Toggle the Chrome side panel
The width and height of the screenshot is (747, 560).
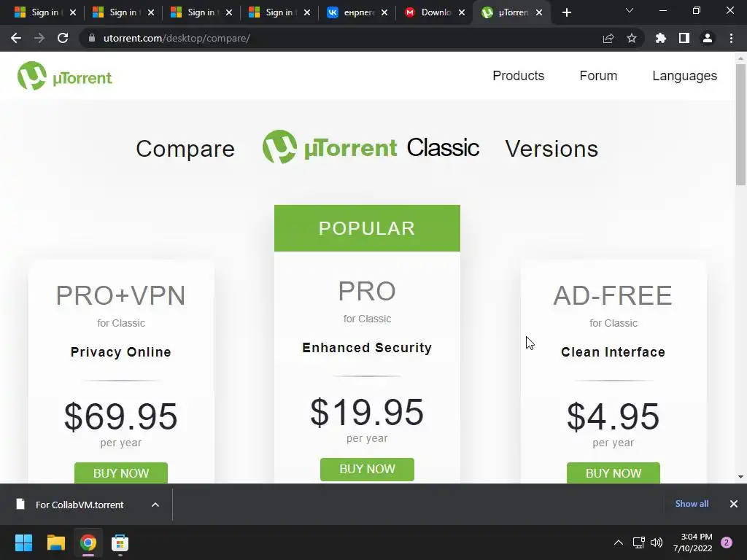(x=684, y=38)
